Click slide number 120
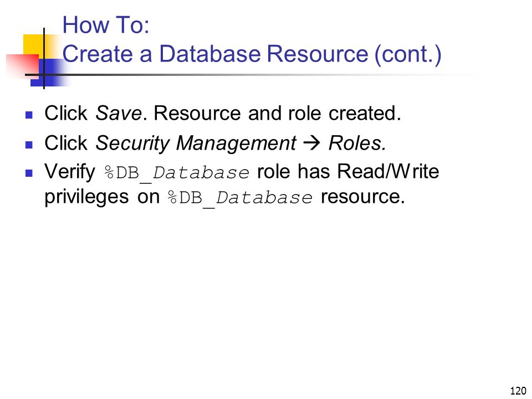 pos(518,391)
